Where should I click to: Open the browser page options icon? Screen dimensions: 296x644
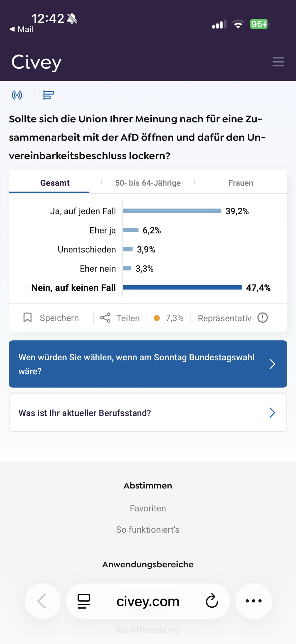(x=84, y=601)
